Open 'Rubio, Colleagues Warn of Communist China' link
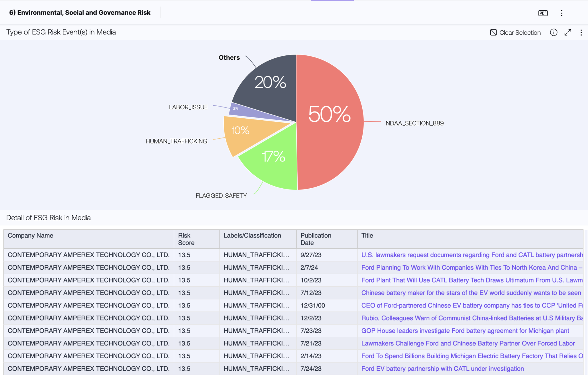 (x=471, y=318)
